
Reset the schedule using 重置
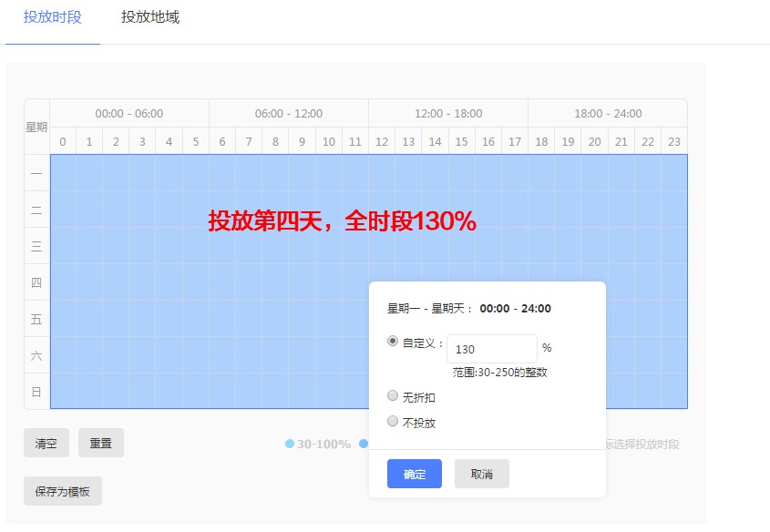click(x=100, y=443)
